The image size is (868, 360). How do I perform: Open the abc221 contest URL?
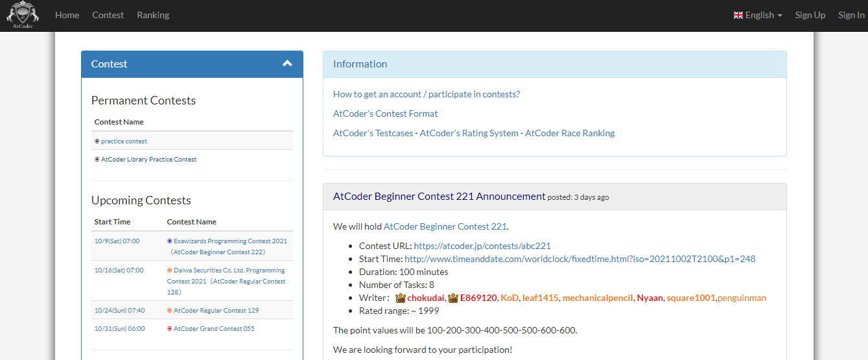pyautogui.click(x=482, y=246)
